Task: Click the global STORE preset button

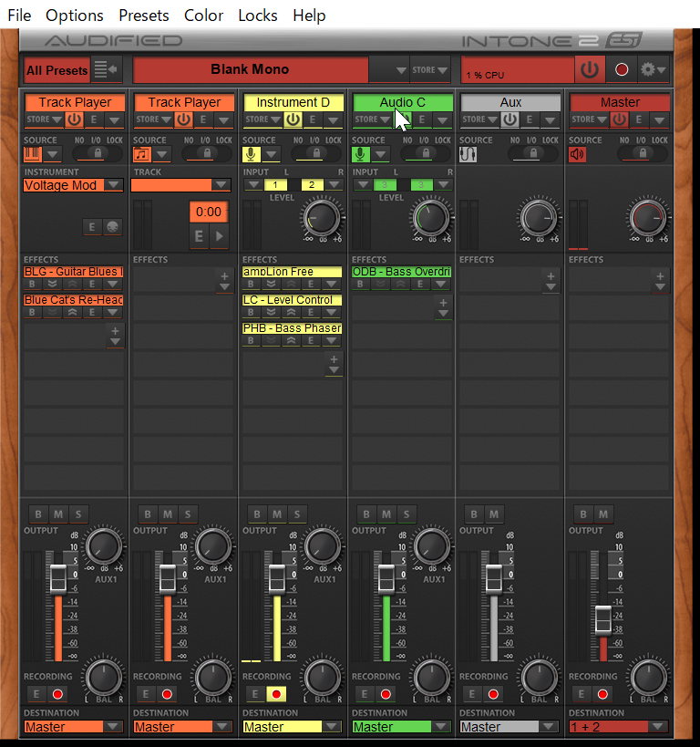Action: click(429, 70)
